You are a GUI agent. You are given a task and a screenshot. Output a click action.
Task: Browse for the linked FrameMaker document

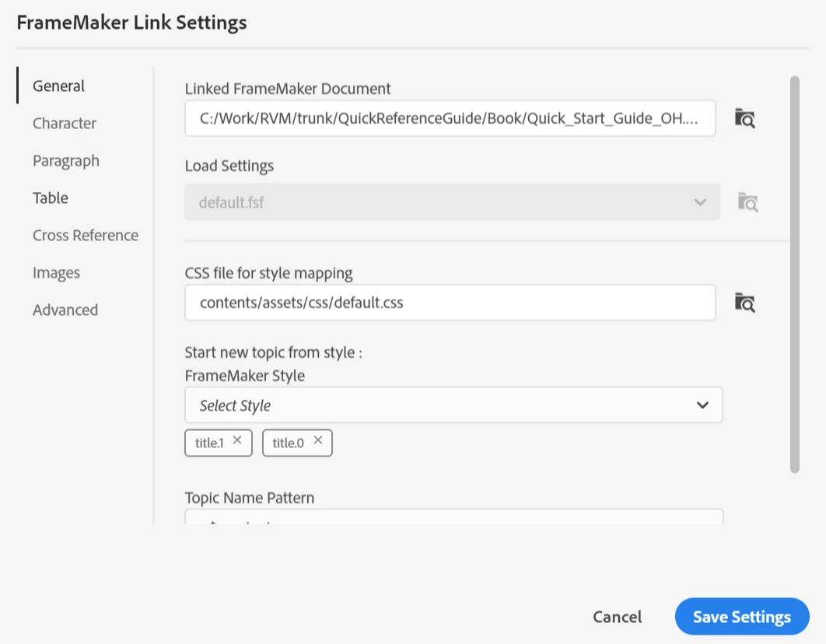(745, 118)
